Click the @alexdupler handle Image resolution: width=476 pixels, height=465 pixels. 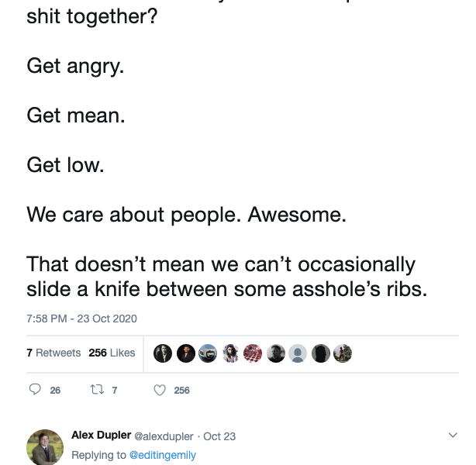(164, 436)
